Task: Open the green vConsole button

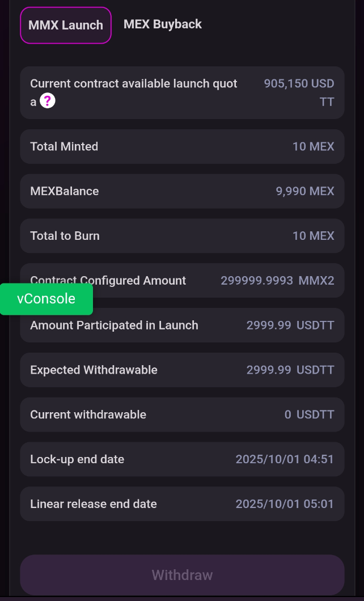Action: click(x=46, y=299)
